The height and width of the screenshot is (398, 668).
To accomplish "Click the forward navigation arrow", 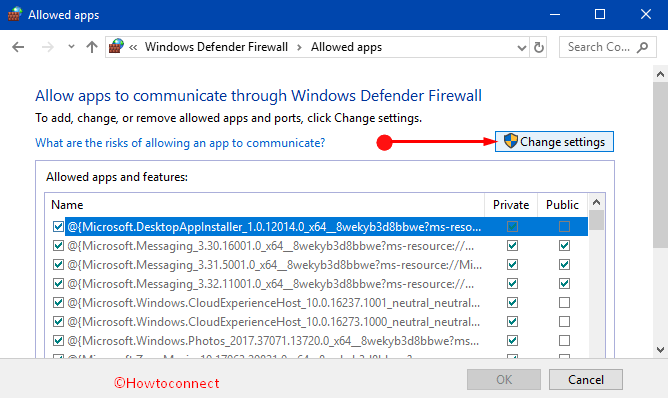I will tap(48, 47).
